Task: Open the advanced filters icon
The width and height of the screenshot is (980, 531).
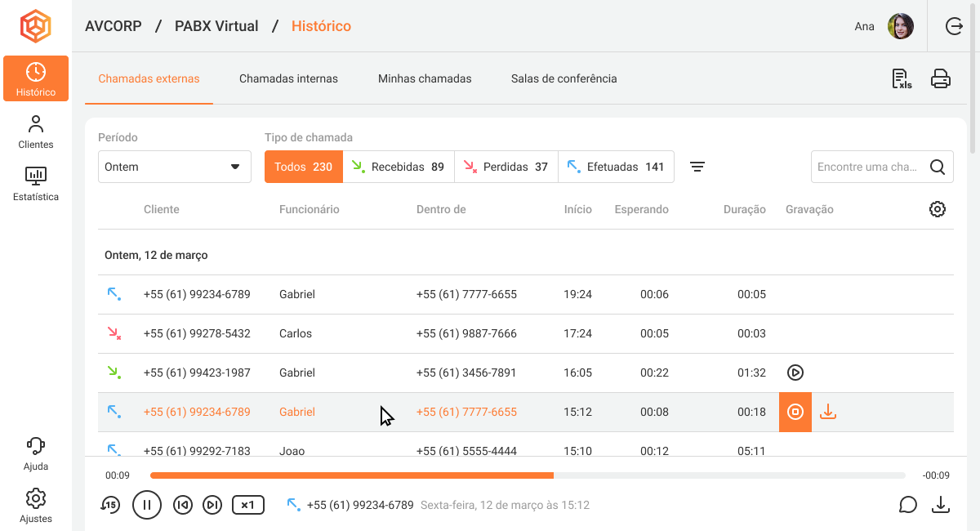Action: click(697, 167)
